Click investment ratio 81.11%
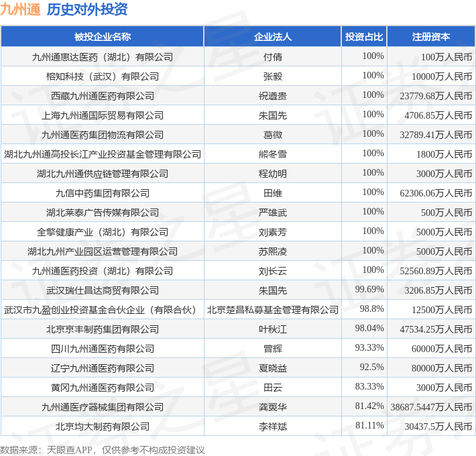Screen dimensions: 476x456 tap(369, 424)
